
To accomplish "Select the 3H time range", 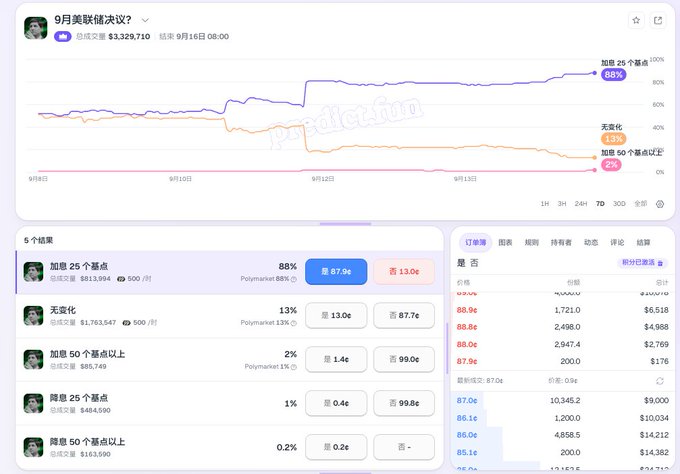I will coord(562,204).
